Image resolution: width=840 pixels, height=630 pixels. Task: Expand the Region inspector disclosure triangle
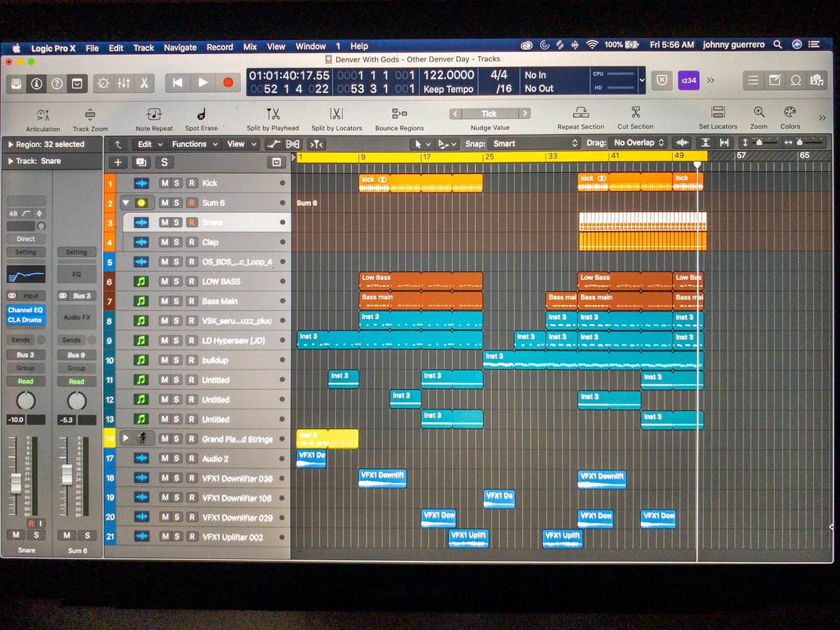point(10,144)
